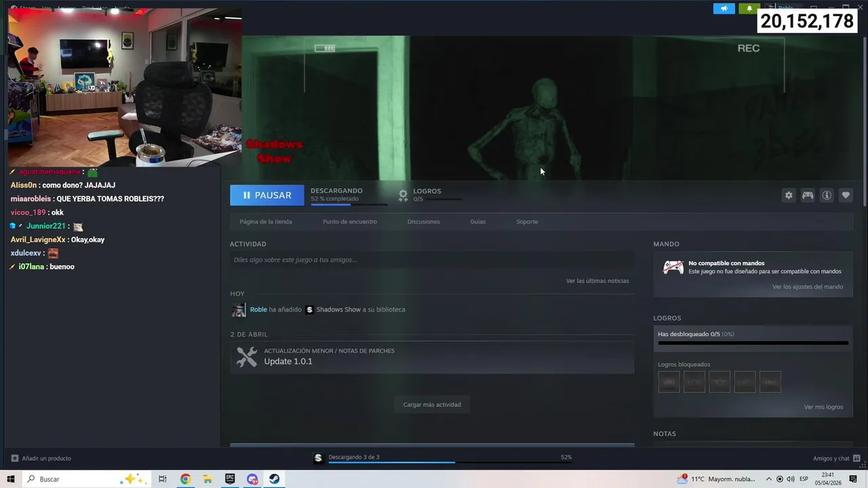Click the unsupported controller icon
Image resolution: width=868 pixels, height=488 pixels.
click(673, 268)
